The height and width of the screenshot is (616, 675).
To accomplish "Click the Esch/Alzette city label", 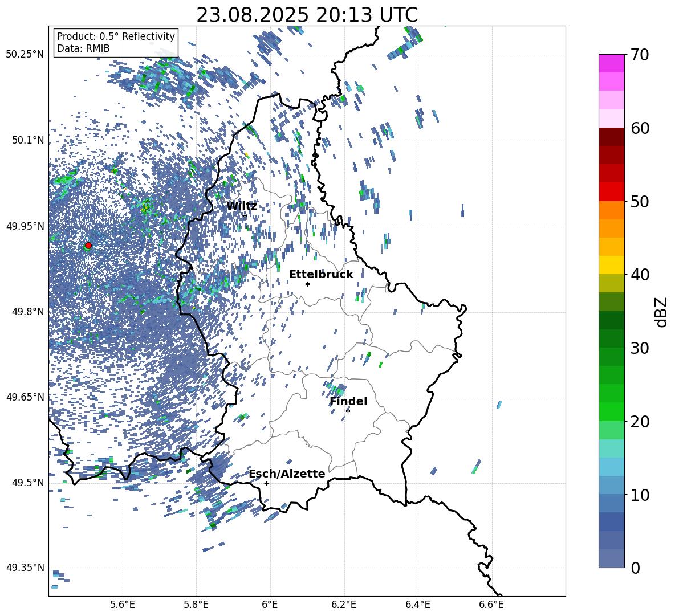I will 287,474.
